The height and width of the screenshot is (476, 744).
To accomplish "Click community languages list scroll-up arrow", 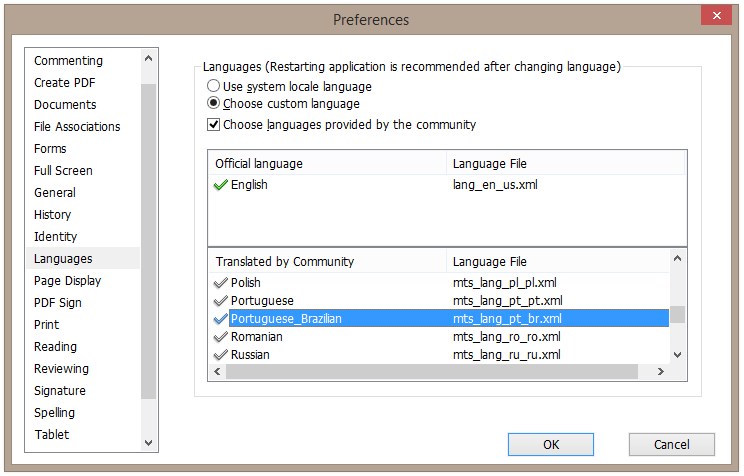I will click(678, 259).
